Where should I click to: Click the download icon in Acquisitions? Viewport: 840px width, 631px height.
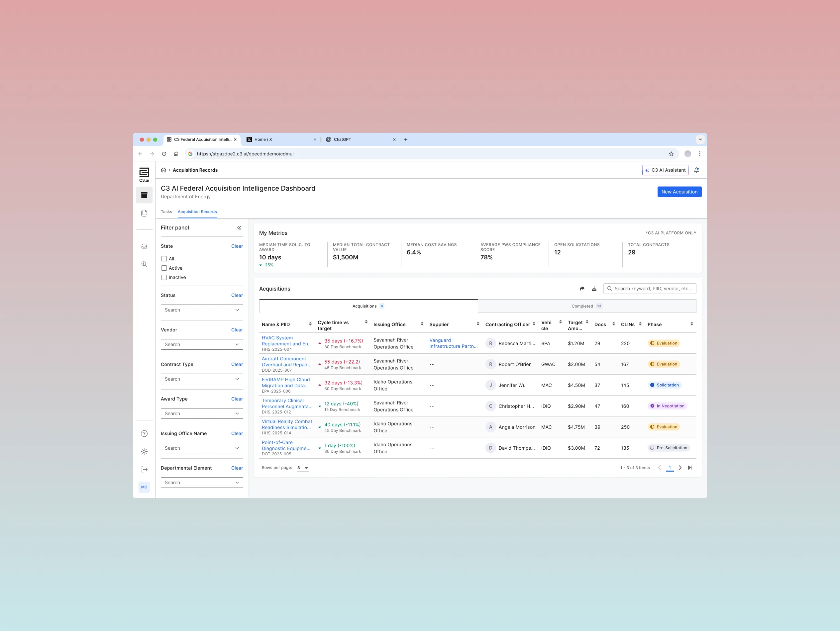point(594,289)
